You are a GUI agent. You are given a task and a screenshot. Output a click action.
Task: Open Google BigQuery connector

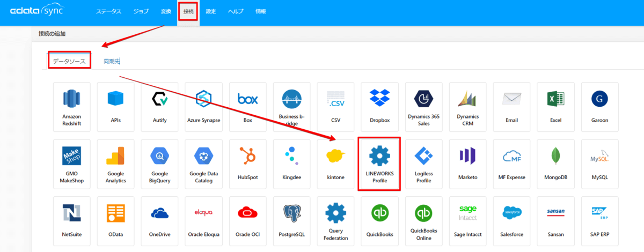160,164
